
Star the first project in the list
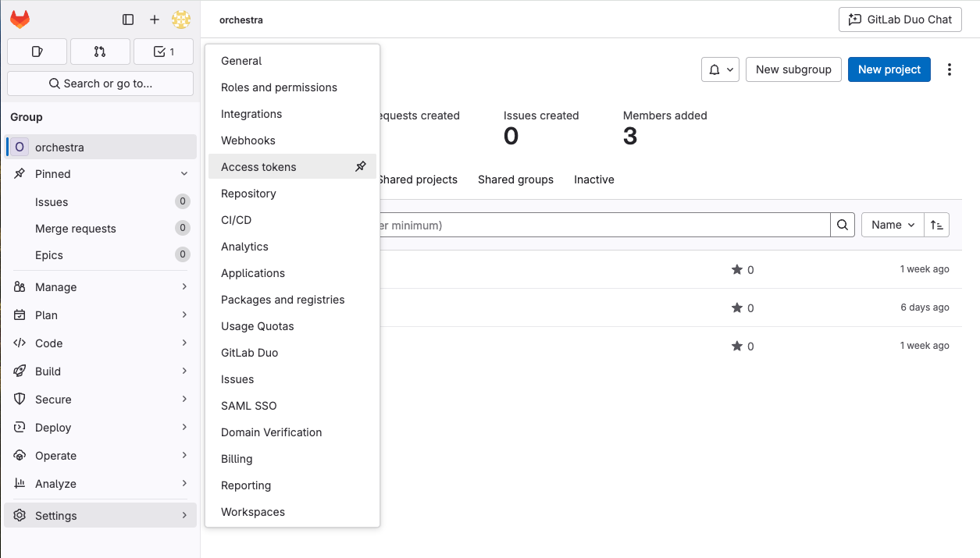[x=736, y=269]
